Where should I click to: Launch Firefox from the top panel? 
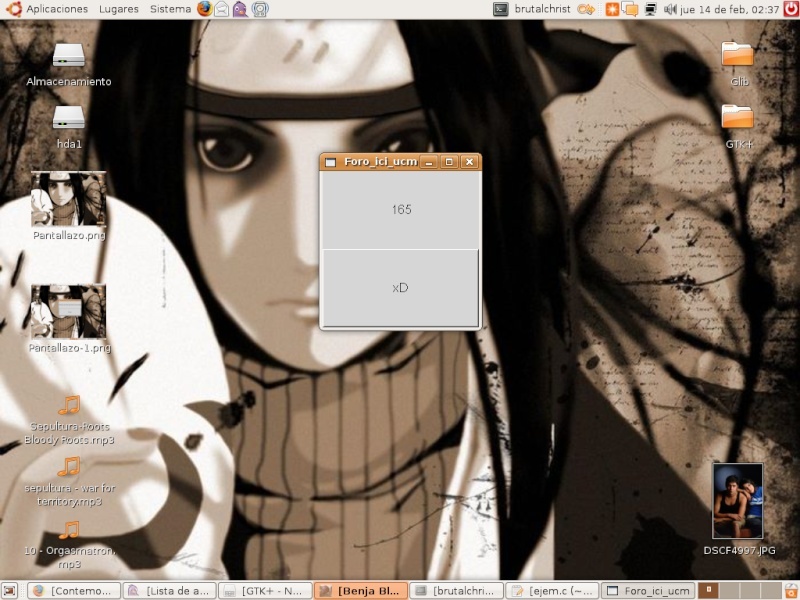(205, 9)
